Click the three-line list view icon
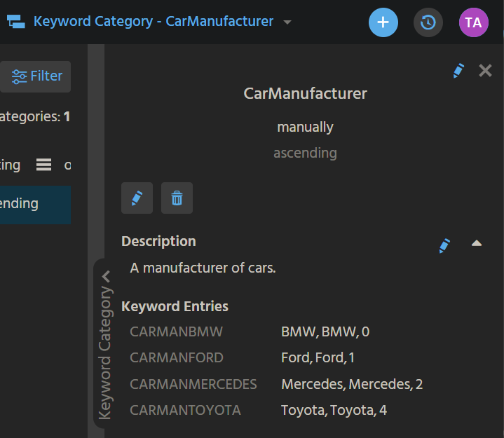The height and width of the screenshot is (438, 504). pyautogui.click(x=43, y=165)
